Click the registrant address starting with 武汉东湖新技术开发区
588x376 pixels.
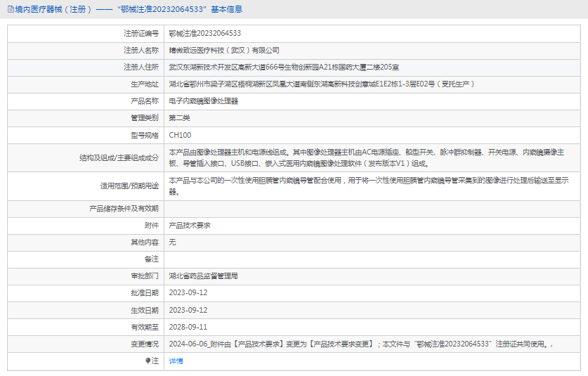click(x=284, y=67)
